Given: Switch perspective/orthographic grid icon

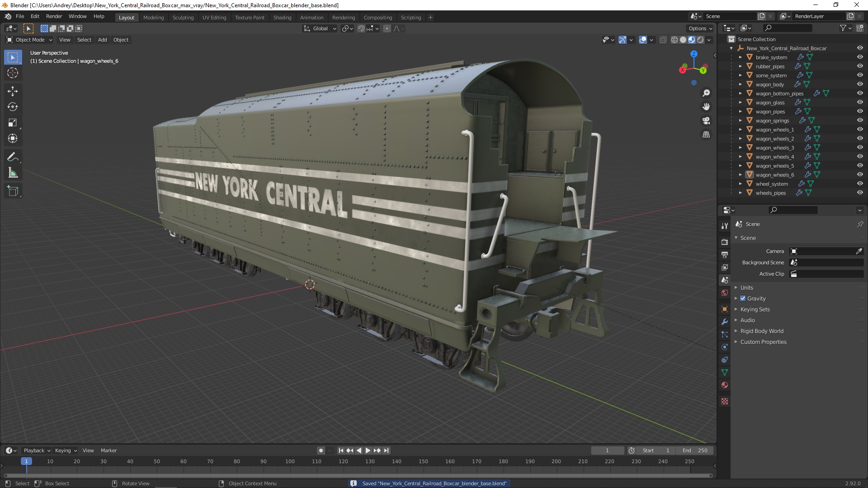Looking at the screenshot, I should click(706, 135).
